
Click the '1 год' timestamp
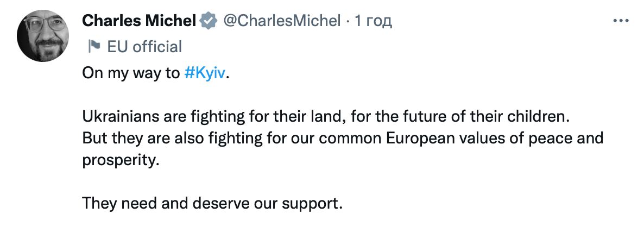372,21
